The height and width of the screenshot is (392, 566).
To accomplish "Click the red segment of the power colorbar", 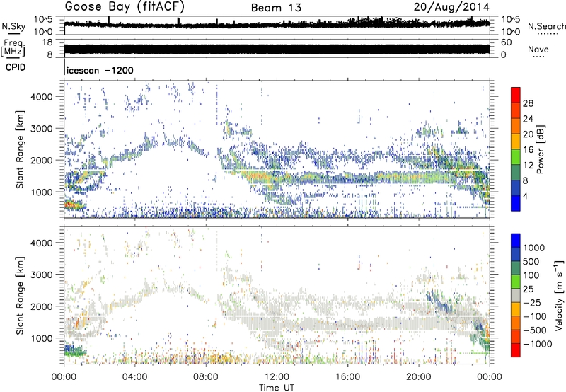I will (516, 95).
